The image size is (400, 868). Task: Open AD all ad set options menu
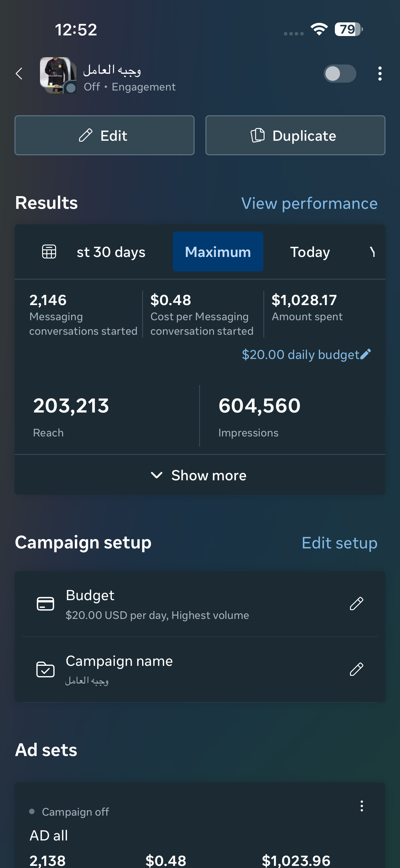(x=362, y=806)
